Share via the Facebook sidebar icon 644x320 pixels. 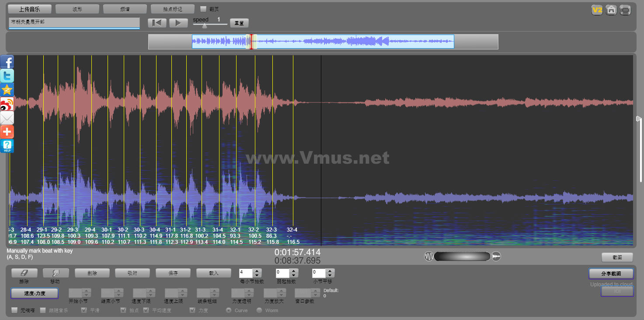click(7, 62)
